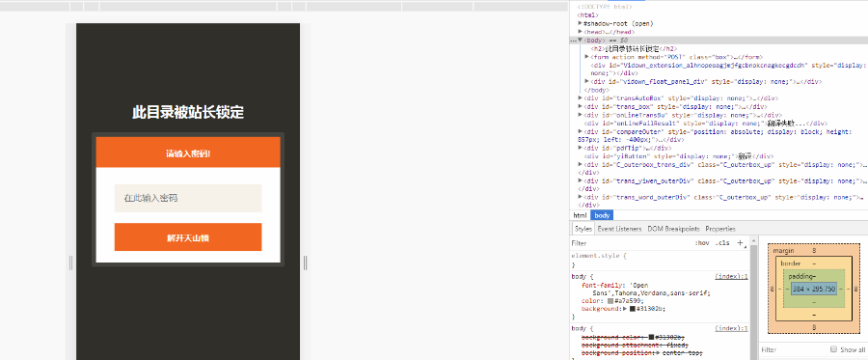The width and height of the screenshot is (868, 360).
Task: Open the DOM Breakpoints tab
Action: pos(674,229)
